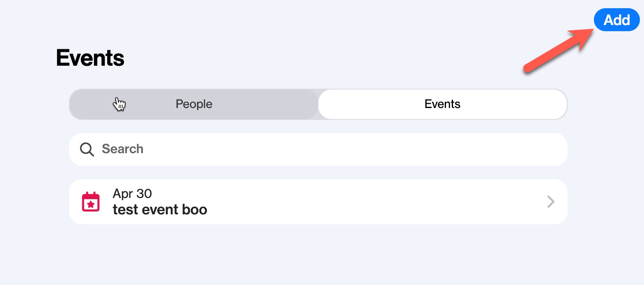
Task: Click the "People" label text
Action: coord(194,104)
